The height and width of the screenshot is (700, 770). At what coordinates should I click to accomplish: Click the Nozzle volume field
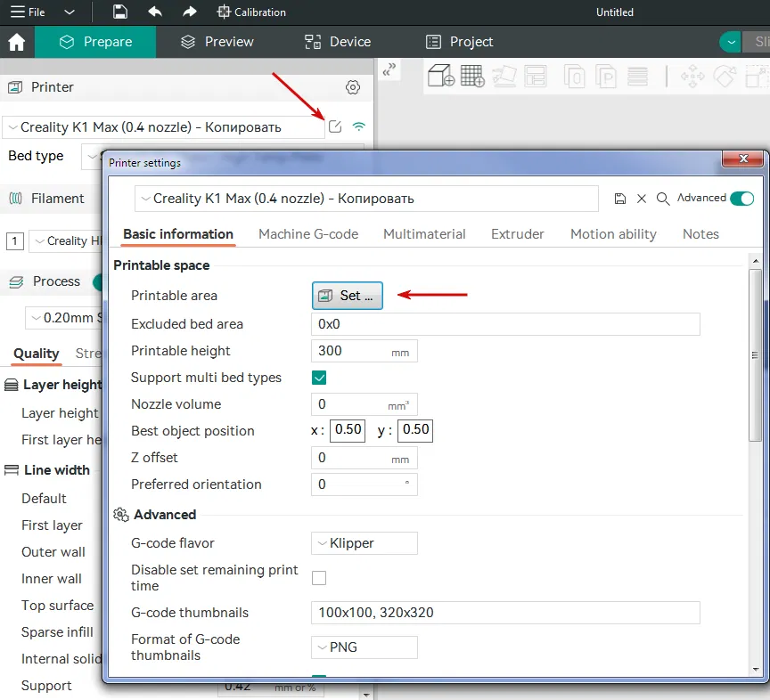point(365,404)
